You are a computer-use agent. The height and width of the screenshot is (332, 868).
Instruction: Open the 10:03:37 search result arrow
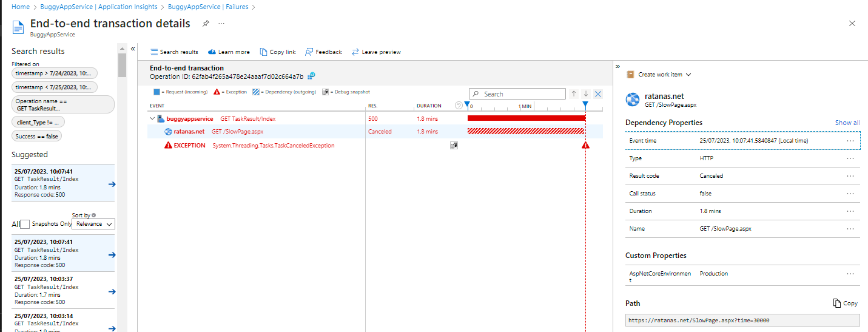(112, 291)
